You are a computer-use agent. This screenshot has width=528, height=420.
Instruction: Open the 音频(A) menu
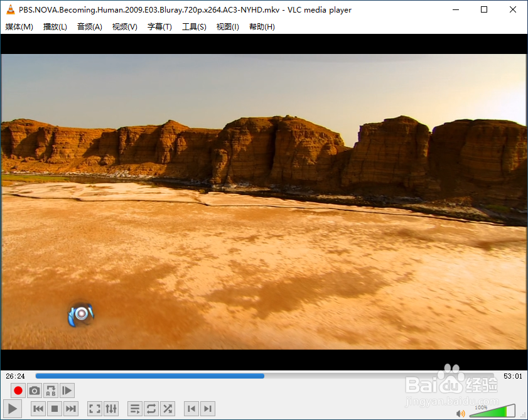tap(90, 26)
